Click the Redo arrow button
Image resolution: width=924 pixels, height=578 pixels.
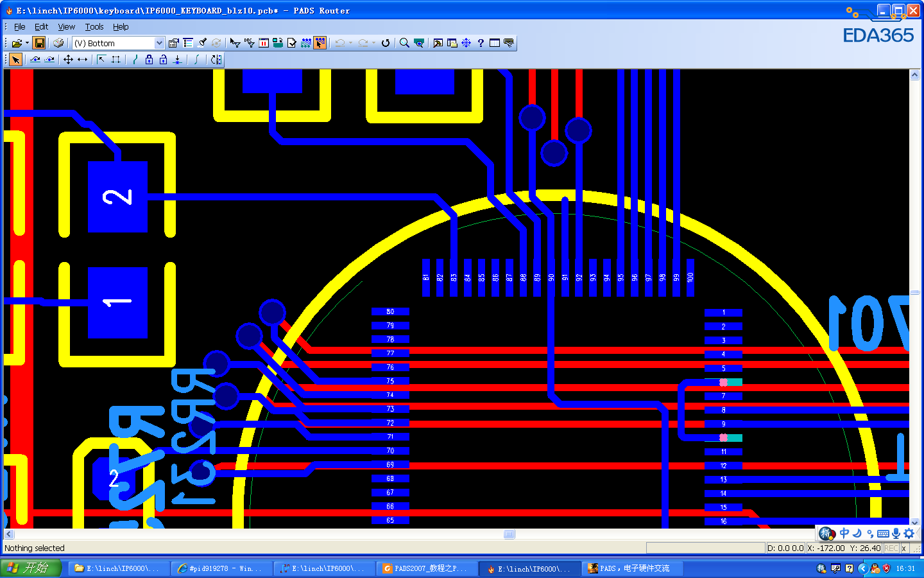[x=363, y=43]
